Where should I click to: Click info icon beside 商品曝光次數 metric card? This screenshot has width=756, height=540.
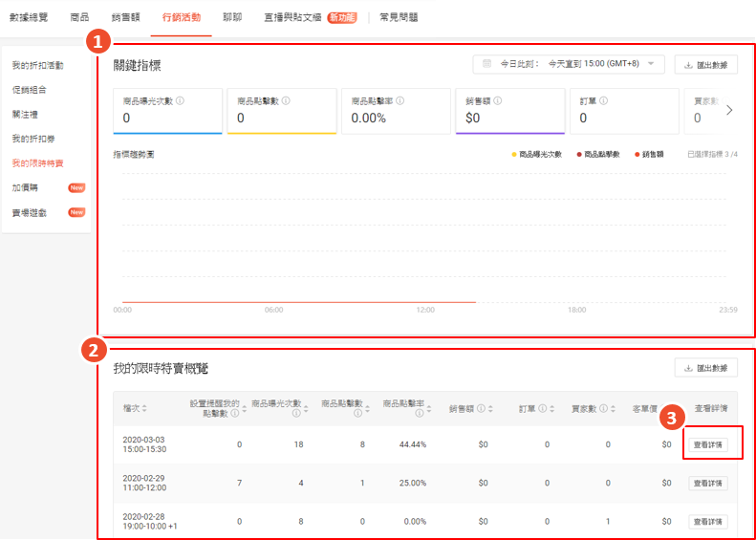pyautogui.click(x=181, y=100)
